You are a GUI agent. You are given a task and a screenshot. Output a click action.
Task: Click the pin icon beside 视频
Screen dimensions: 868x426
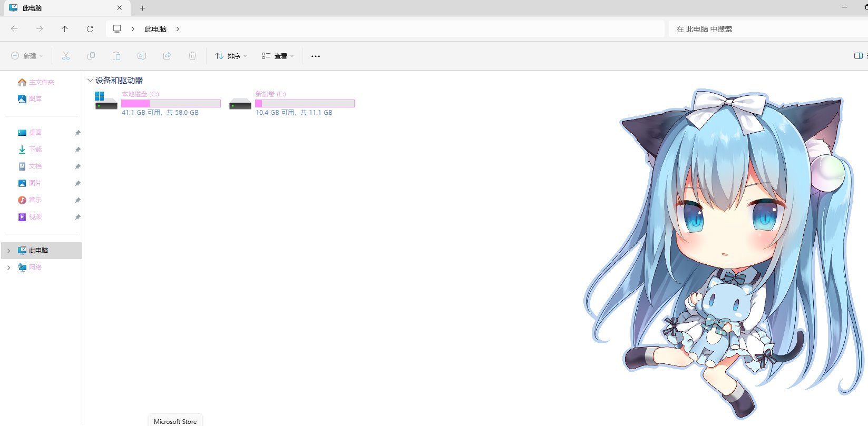click(x=77, y=217)
